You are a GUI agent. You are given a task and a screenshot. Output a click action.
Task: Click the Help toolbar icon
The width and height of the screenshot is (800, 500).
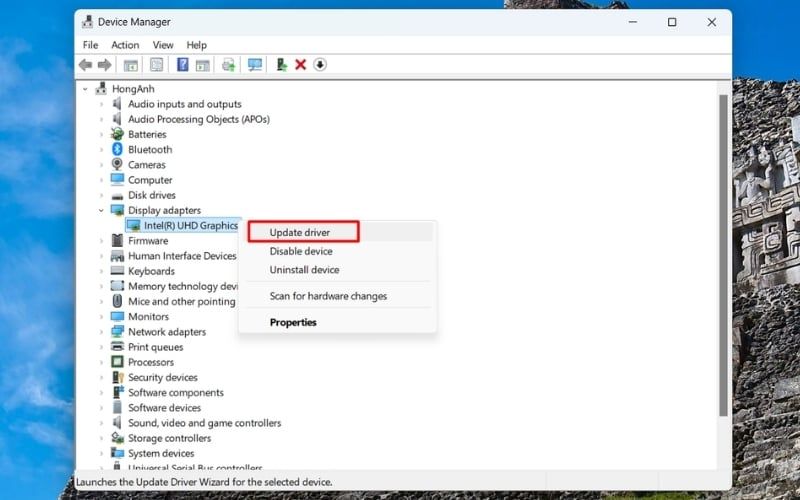(182, 65)
